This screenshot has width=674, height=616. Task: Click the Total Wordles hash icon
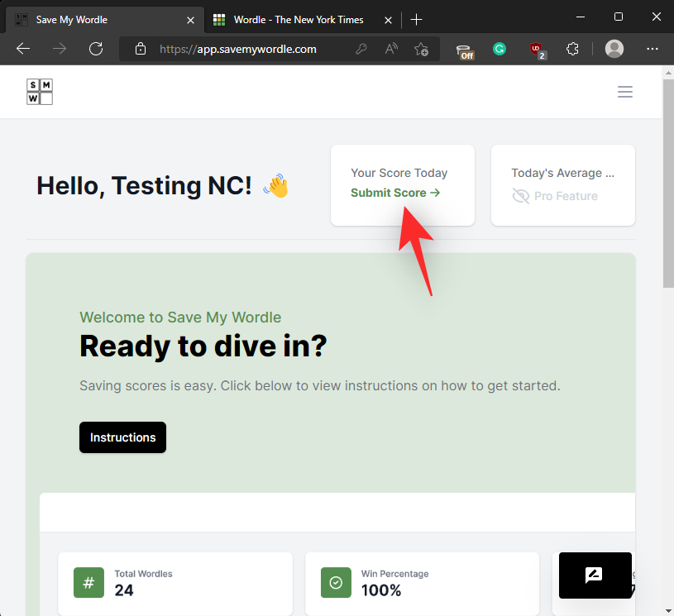(88, 582)
